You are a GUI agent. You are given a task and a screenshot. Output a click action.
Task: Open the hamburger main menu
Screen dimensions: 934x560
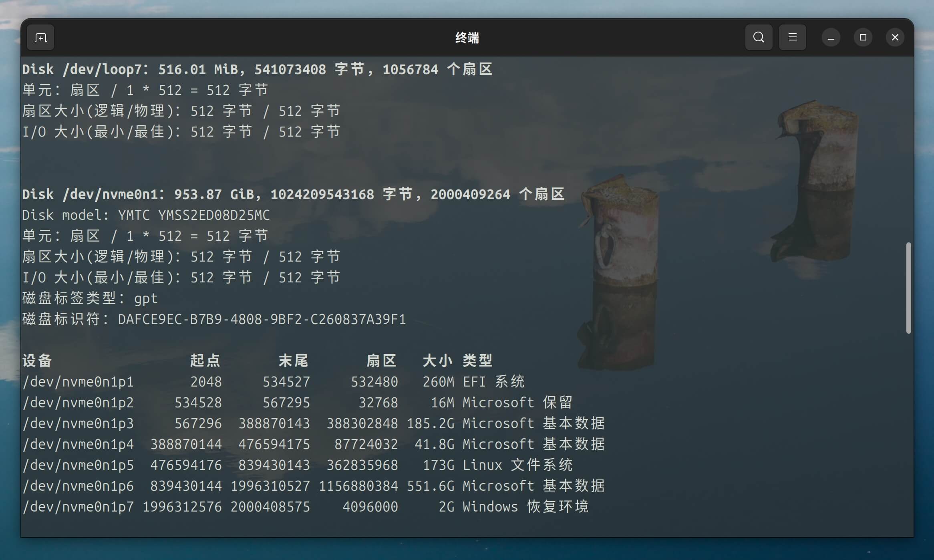792,38
